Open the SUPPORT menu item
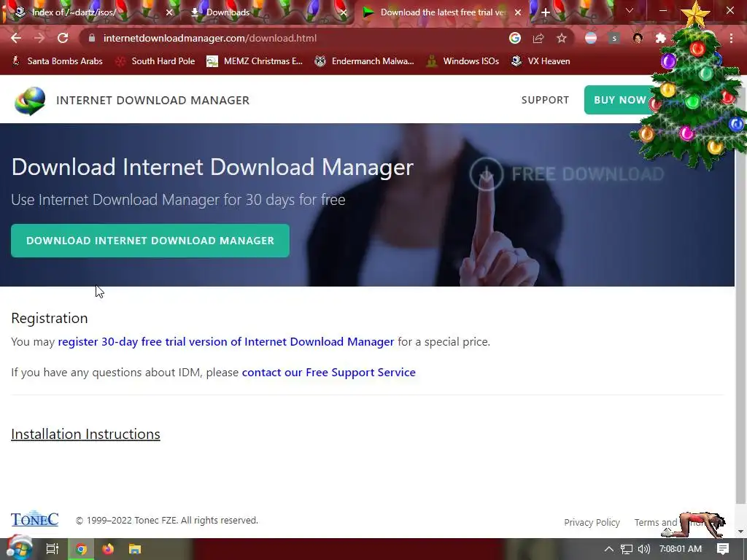This screenshot has width=747, height=560. click(x=545, y=100)
